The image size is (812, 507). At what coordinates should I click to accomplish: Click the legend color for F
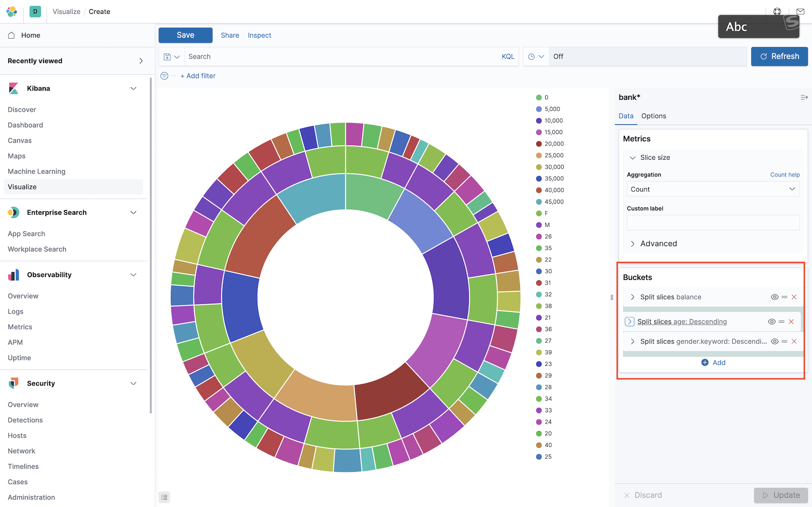tap(539, 213)
